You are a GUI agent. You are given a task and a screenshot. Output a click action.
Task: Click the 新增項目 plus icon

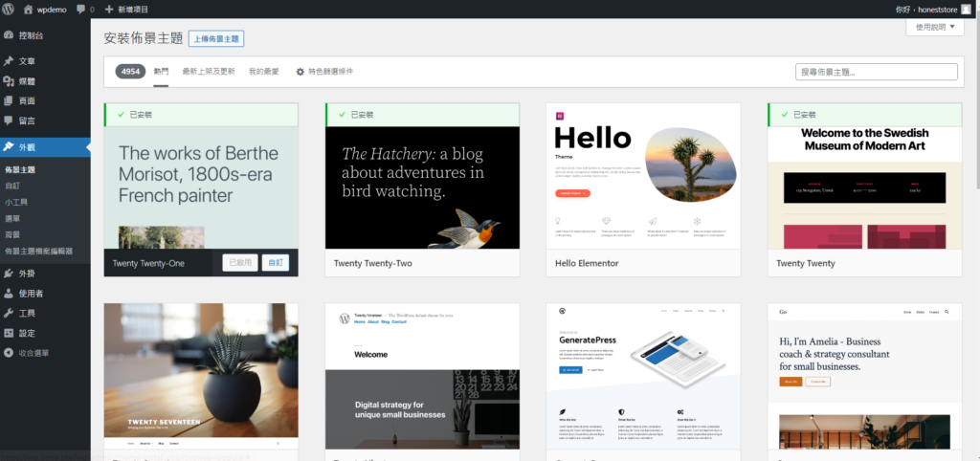pos(108,9)
